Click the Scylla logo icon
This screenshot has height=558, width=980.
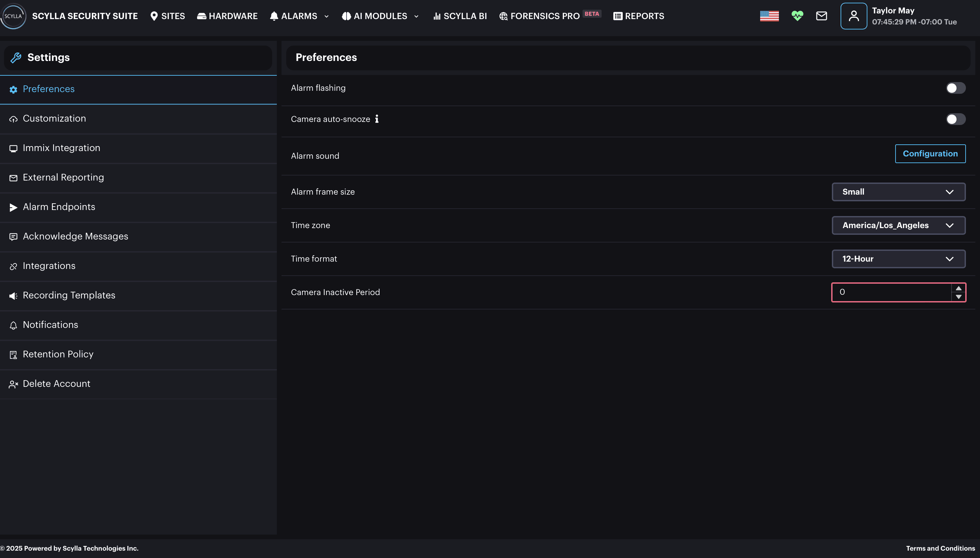point(13,16)
